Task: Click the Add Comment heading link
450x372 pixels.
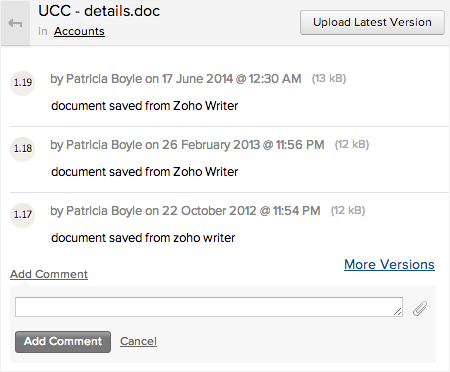Action: tap(49, 274)
